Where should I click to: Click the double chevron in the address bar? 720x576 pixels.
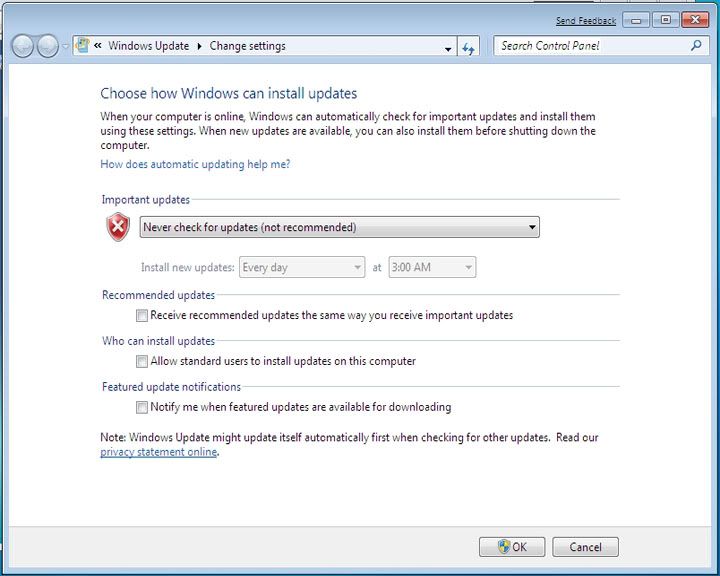coord(98,45)
